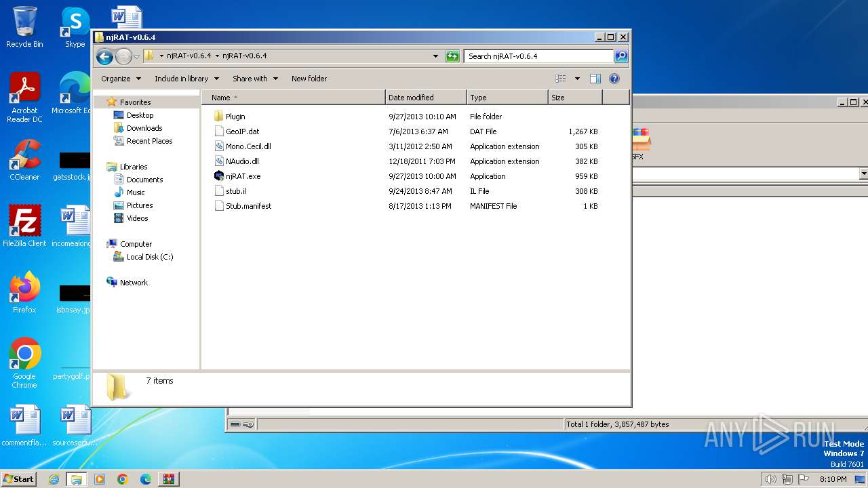The height and width of the screenshot is (488, 868).
Task: Click Libraries in the navigation pane
Action: 134,167
